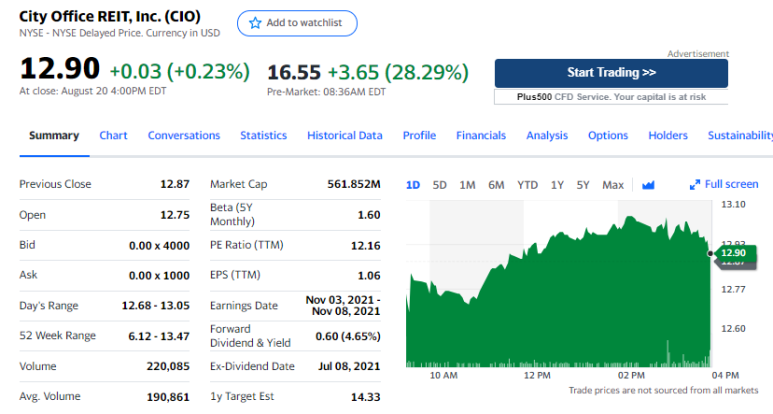The height and width of the screenshot is (414, 773).
Task: Click the Plus500 CFD Service disclaimer text
Action: point(611,97)
